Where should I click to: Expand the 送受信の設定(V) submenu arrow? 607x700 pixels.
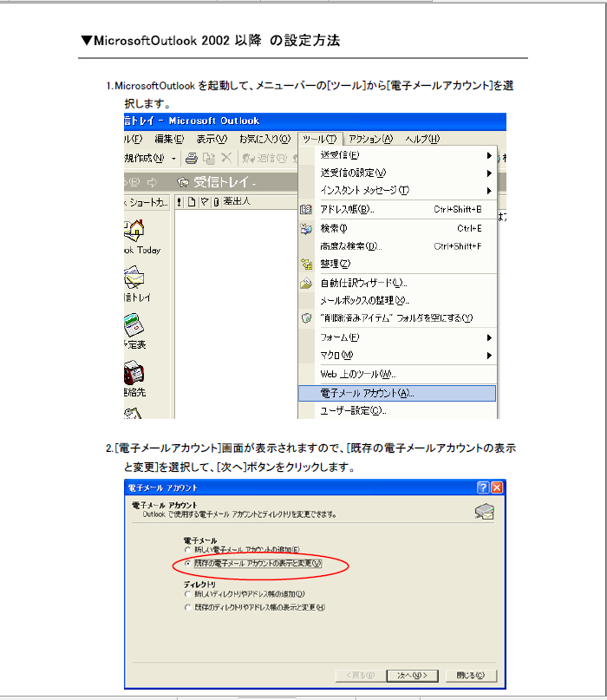click(x=489, y=173)
